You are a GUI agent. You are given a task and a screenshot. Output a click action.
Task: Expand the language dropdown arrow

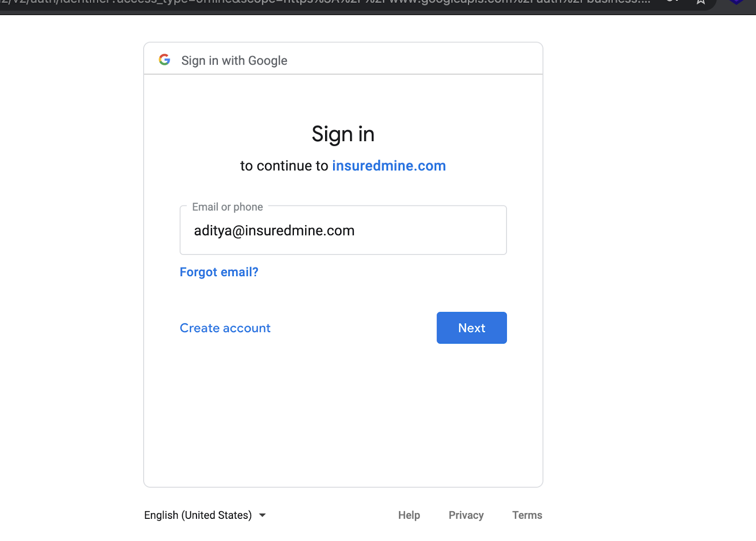[262, 515]
